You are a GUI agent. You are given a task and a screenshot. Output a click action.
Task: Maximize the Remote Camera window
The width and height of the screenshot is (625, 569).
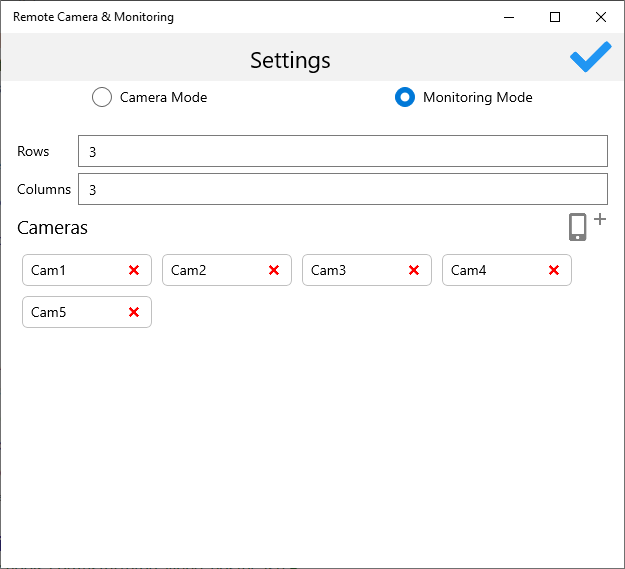coord(555,17)
